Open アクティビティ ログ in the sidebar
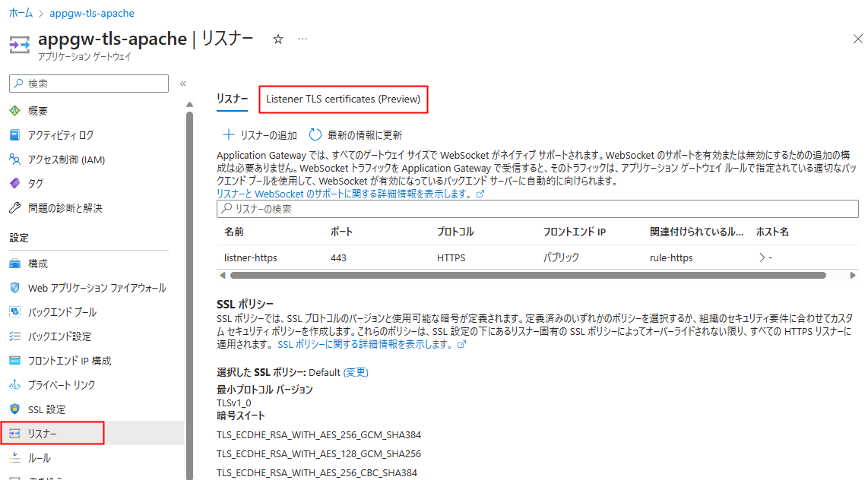The height and width of the screenshot is (480, 868). coord(61,135)
